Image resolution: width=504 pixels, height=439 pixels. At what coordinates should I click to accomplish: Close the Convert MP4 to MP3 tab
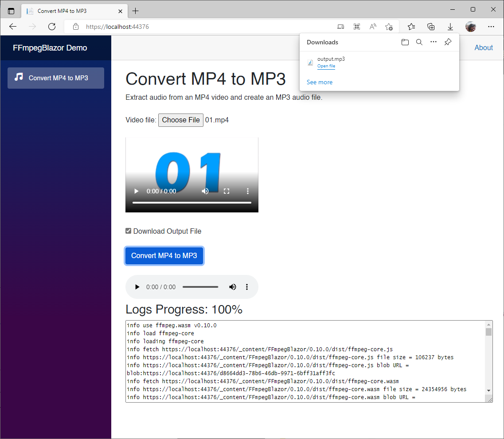point(120,11)
